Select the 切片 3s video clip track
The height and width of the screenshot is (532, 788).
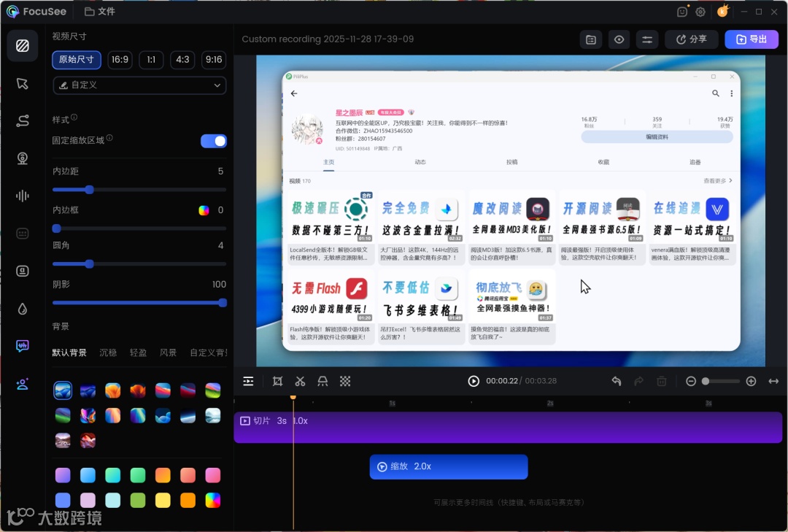tap(508, 428)
